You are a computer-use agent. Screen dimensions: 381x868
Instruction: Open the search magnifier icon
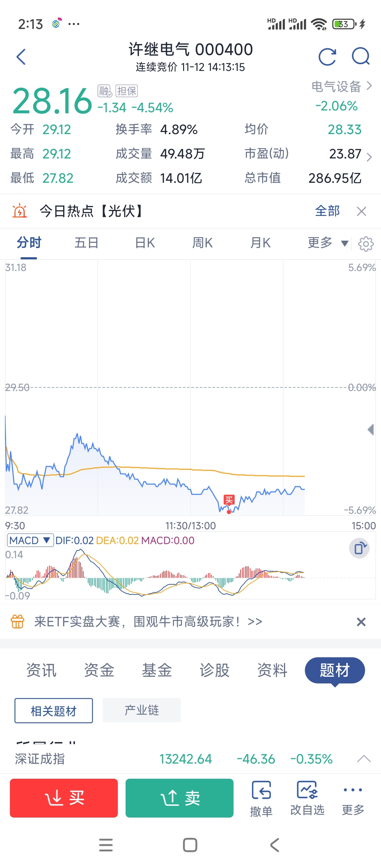click(361, 56)
